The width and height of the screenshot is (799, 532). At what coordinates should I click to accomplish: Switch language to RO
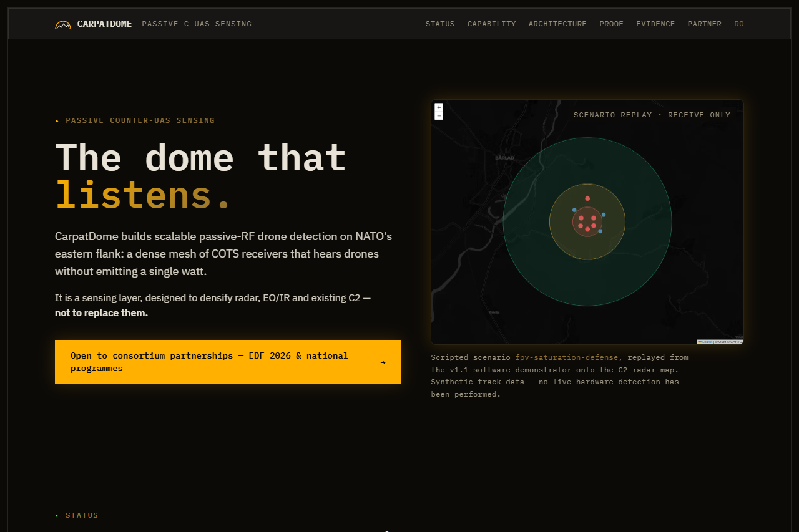[x=739, y=24]
